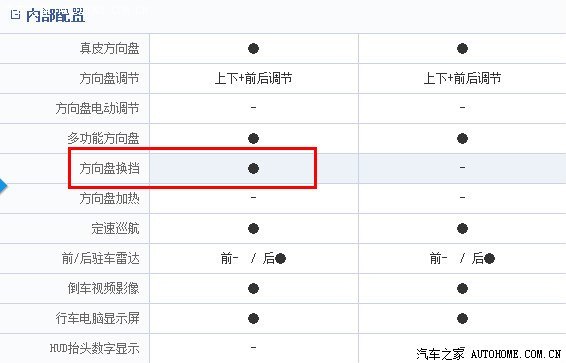Click the dot in 方向盘换挡 first column
Viewport: 566px width, 363px height.
(253, 168)
